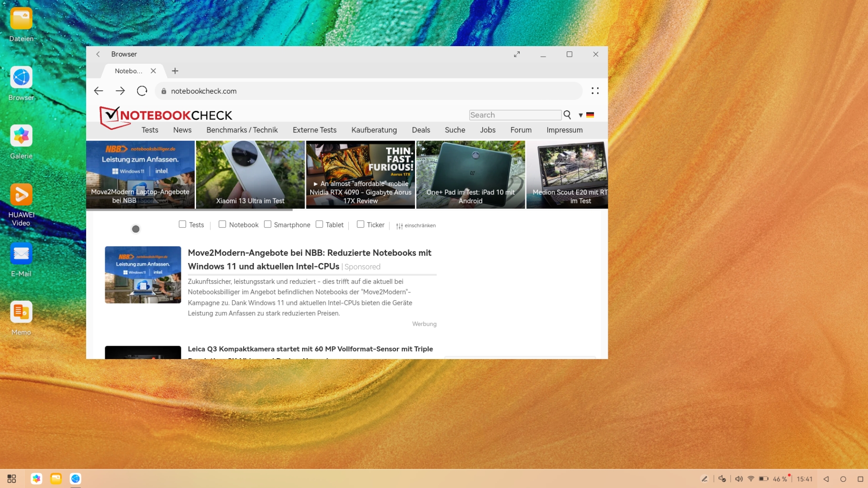The width and height of the screenshot is (868, 488).
Task: Go forward in the browser history
Action: (x=120, y=91)
